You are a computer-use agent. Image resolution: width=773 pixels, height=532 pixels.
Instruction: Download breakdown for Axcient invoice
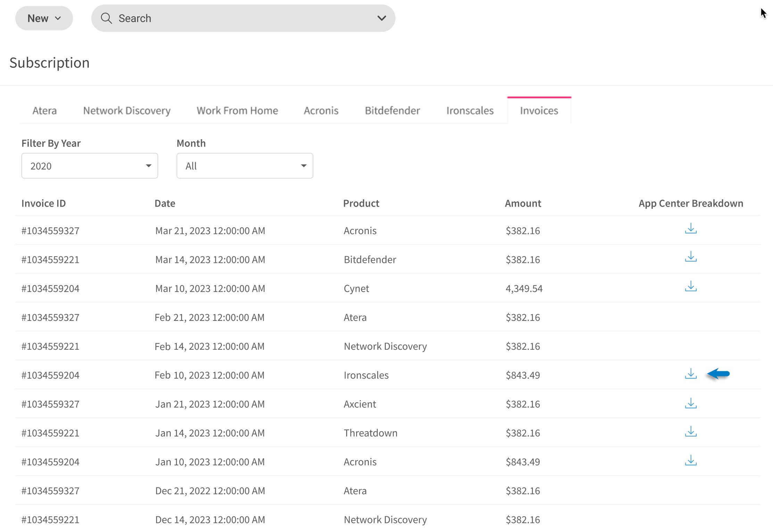click(691, 404)
